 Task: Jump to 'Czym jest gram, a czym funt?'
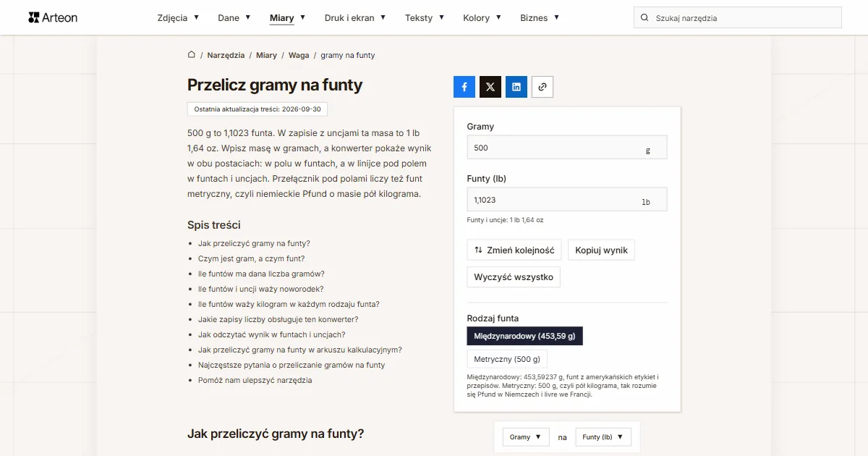pyautogui.click(x=252, y=259)
